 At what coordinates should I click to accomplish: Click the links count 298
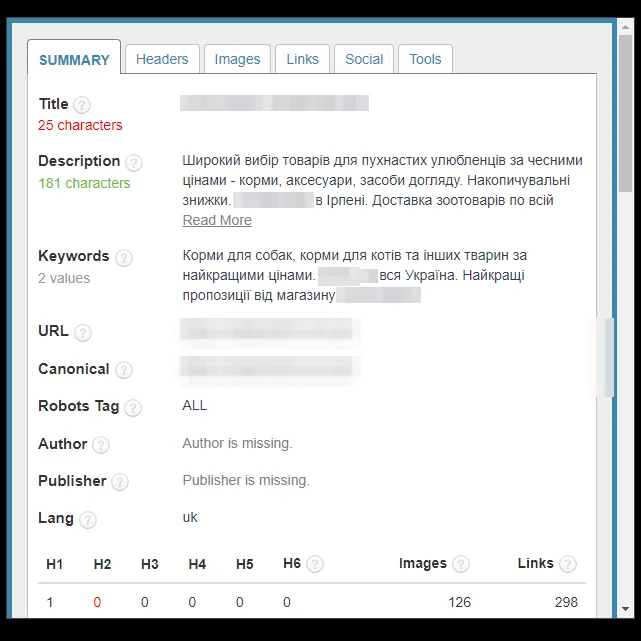pos(566,602)
